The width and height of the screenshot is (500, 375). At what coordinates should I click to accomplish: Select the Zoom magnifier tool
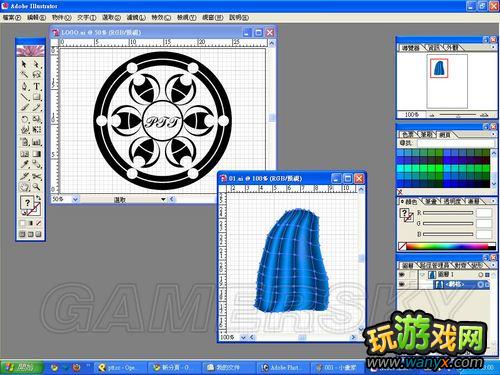click(x=37, y=187)
